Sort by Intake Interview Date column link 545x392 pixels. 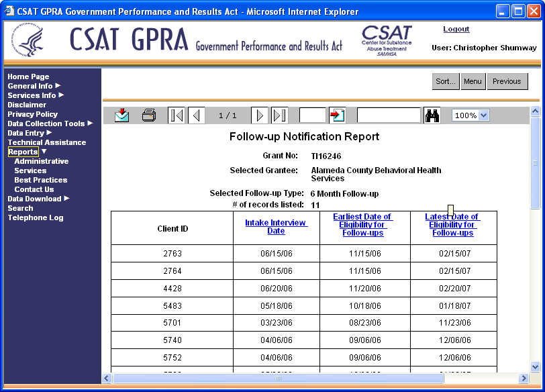click(276, 227)
